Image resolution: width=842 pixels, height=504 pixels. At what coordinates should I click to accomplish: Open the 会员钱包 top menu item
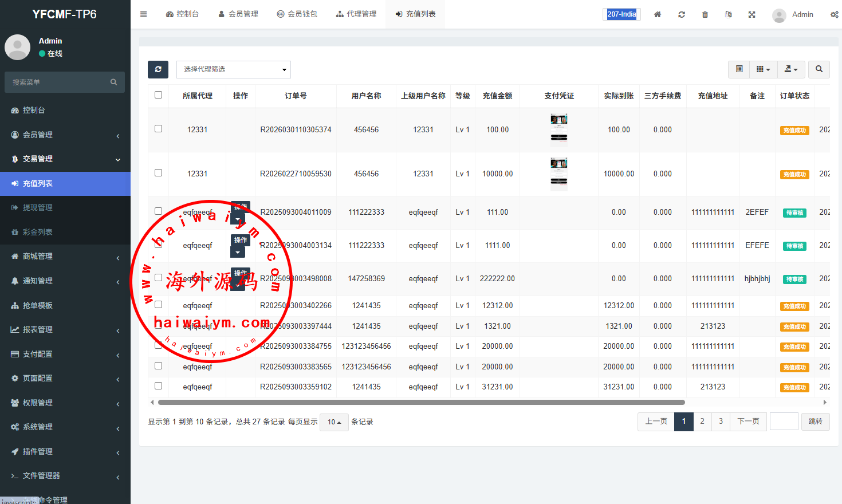[297, 14]
